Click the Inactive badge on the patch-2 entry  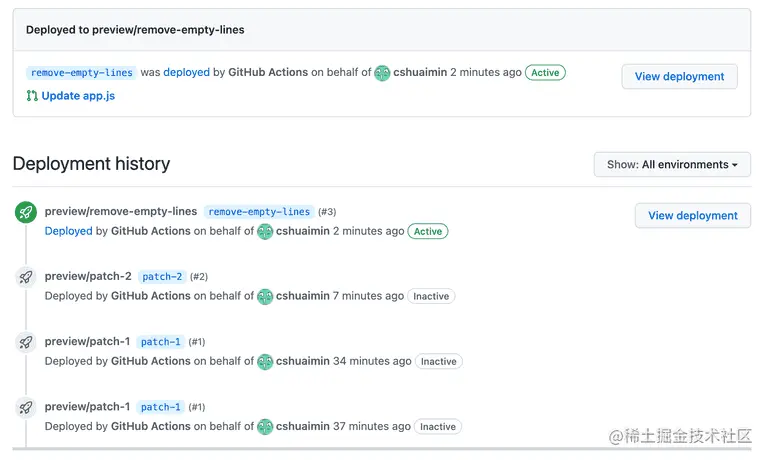(431, 296)
